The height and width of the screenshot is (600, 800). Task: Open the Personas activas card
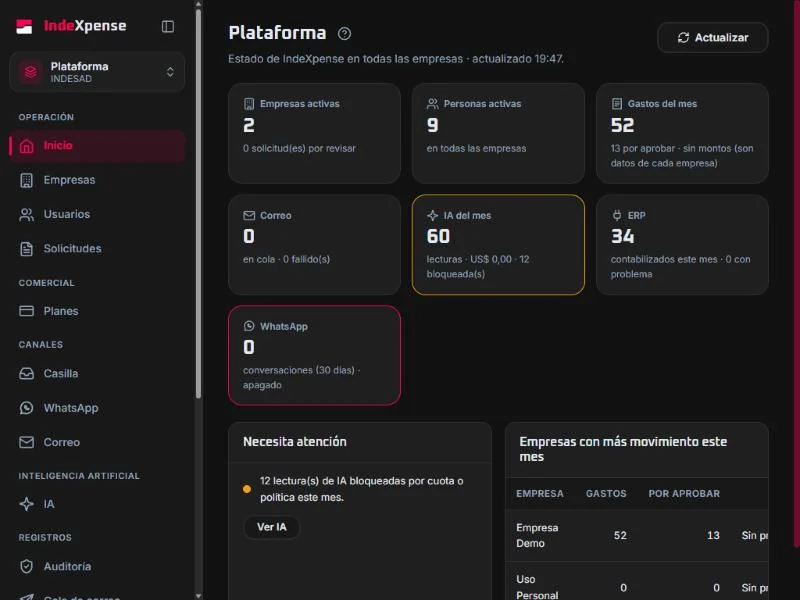point(498,133)
